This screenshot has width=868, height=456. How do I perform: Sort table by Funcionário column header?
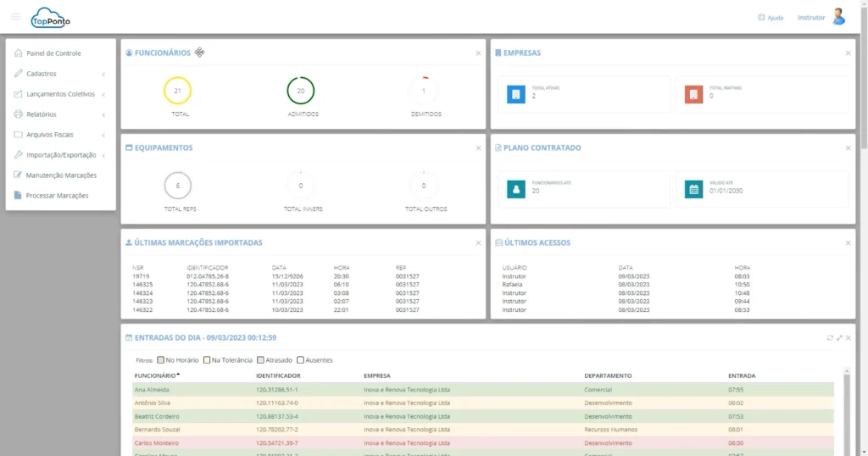tap(155, 375)
